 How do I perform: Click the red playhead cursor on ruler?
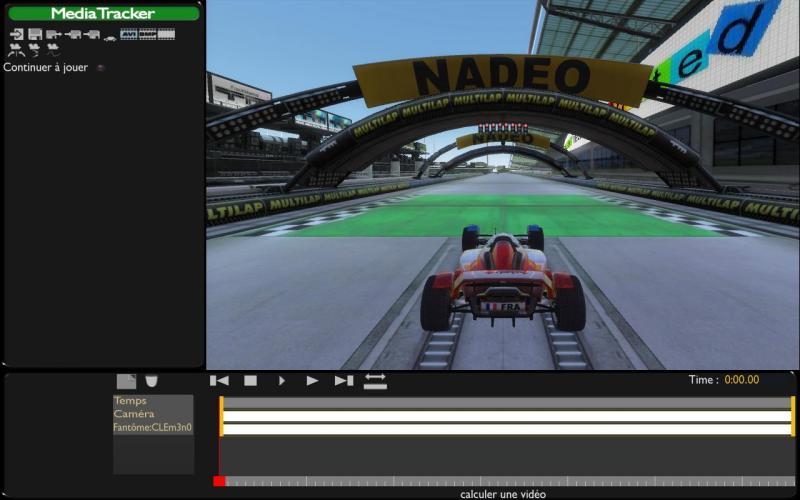pos(219,481)
